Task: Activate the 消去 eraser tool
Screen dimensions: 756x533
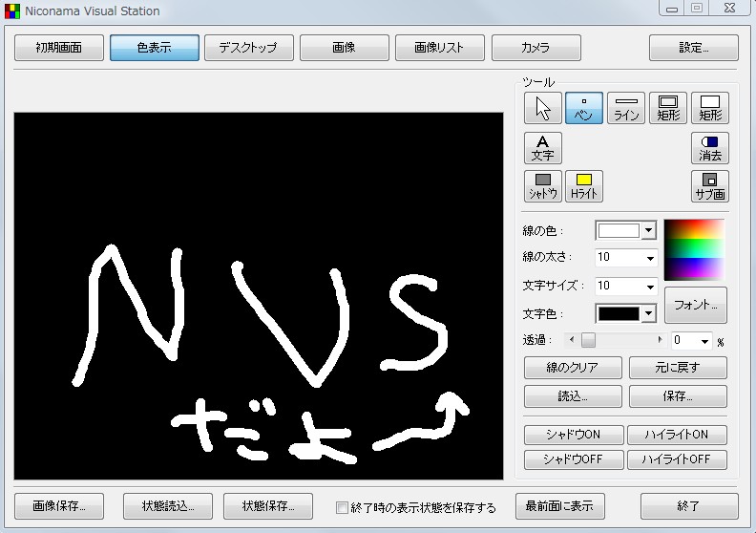Action: 710,148
